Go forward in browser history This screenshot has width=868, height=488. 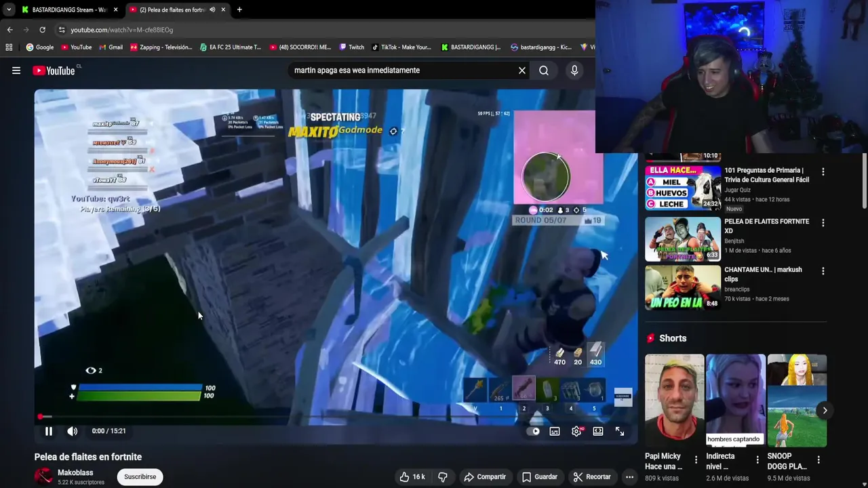pos(26,30)
